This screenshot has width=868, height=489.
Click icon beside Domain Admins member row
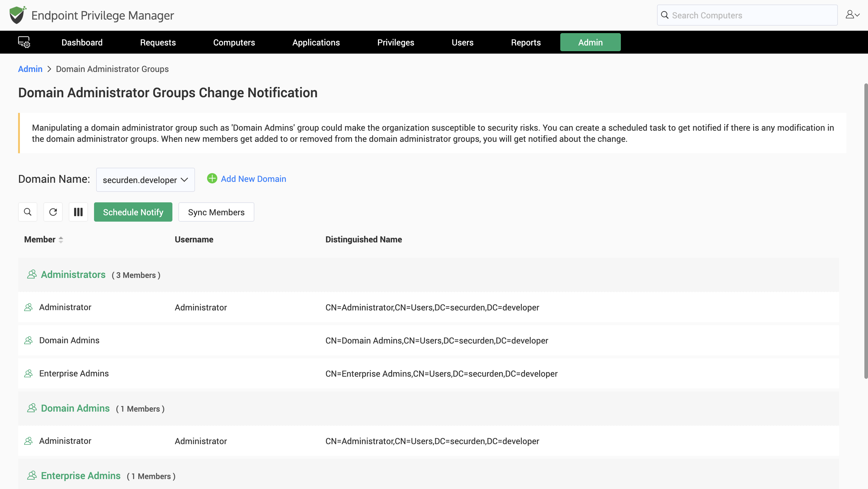click(x=28, y=340)
